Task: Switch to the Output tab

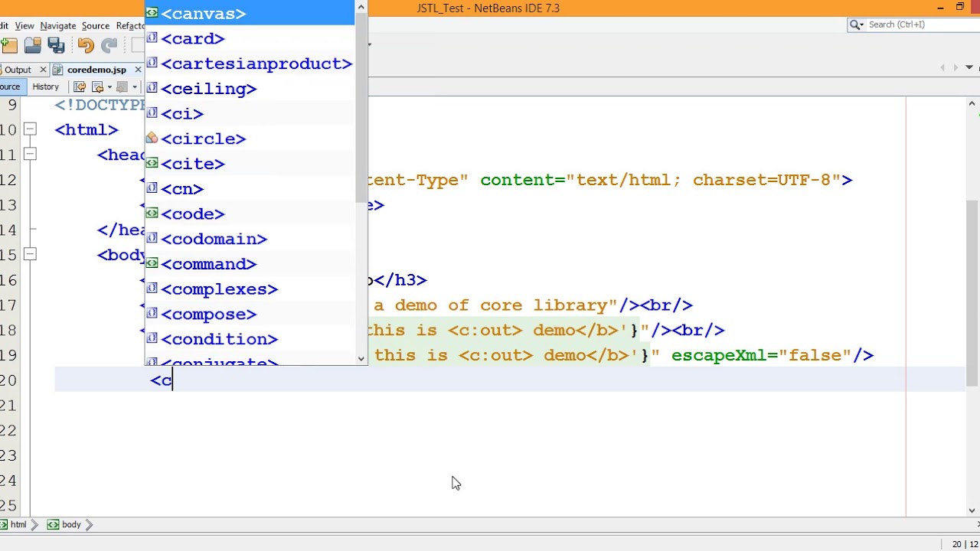Action: (18, 70)
